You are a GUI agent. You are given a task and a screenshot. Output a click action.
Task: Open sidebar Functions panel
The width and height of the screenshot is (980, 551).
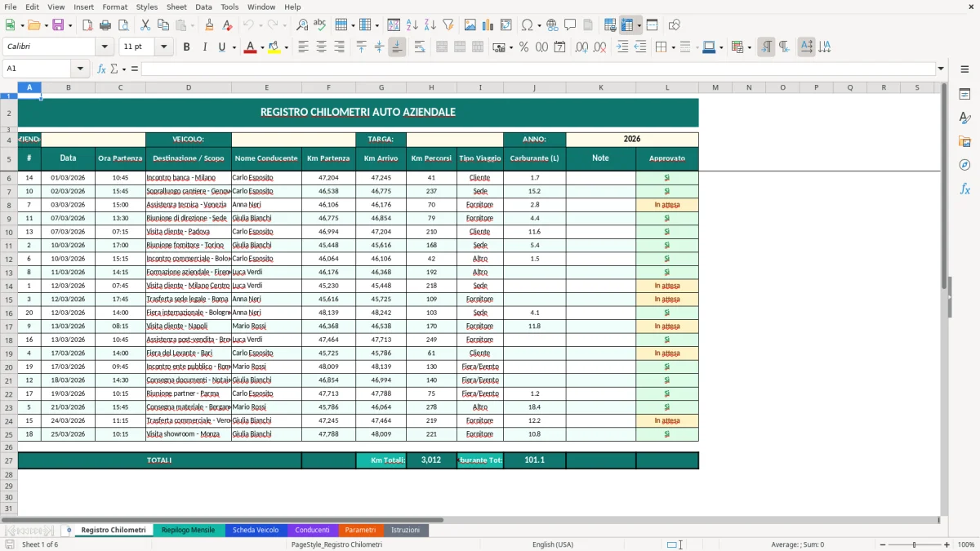tap(964, 189)
